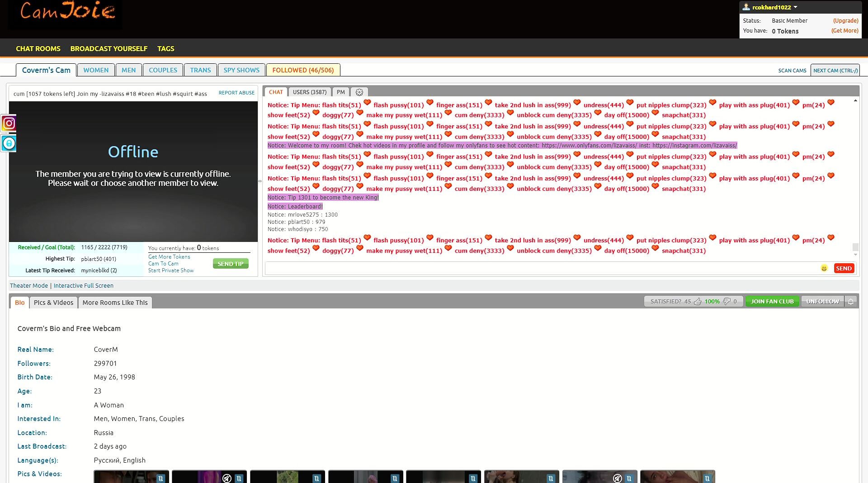Screen dimensions: 868x483
Task: Open the FOLLOWED (46/506) tab
Action: (x=303, y=70)
